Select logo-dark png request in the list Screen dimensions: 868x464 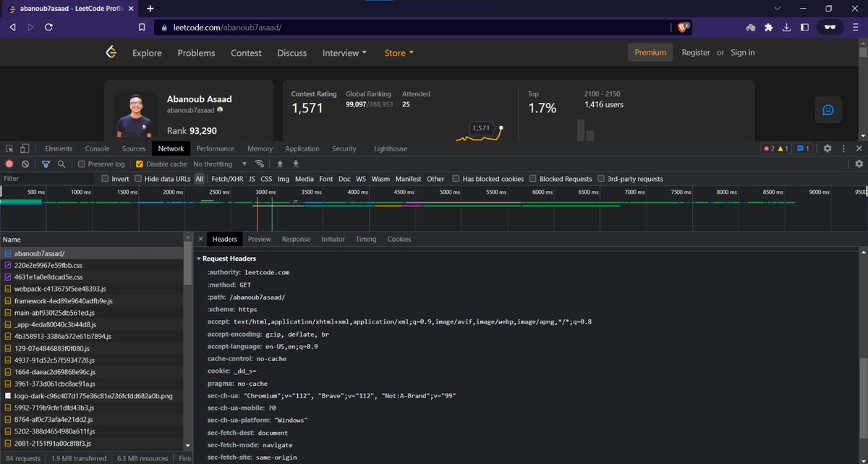[x=93, y=396]
